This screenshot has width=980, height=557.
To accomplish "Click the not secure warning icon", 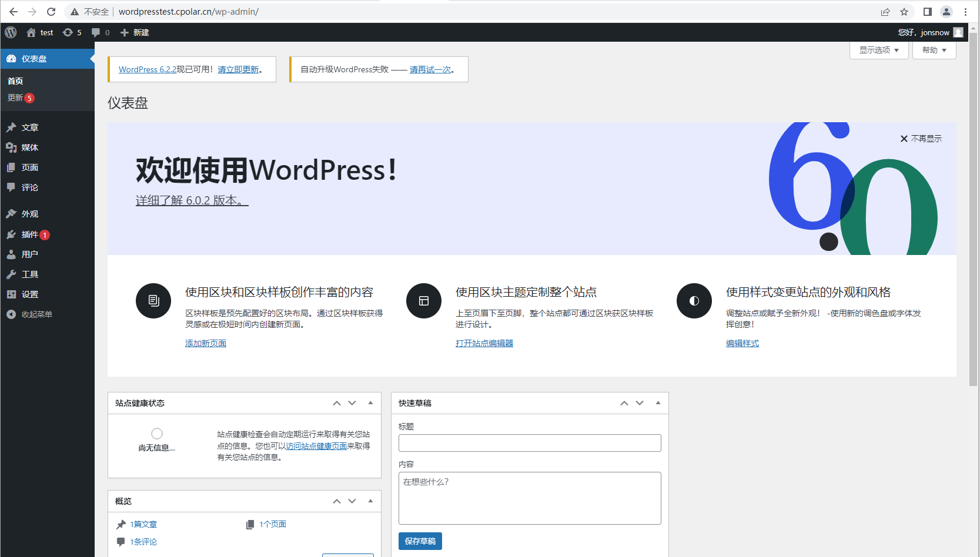I will (75, 11).
